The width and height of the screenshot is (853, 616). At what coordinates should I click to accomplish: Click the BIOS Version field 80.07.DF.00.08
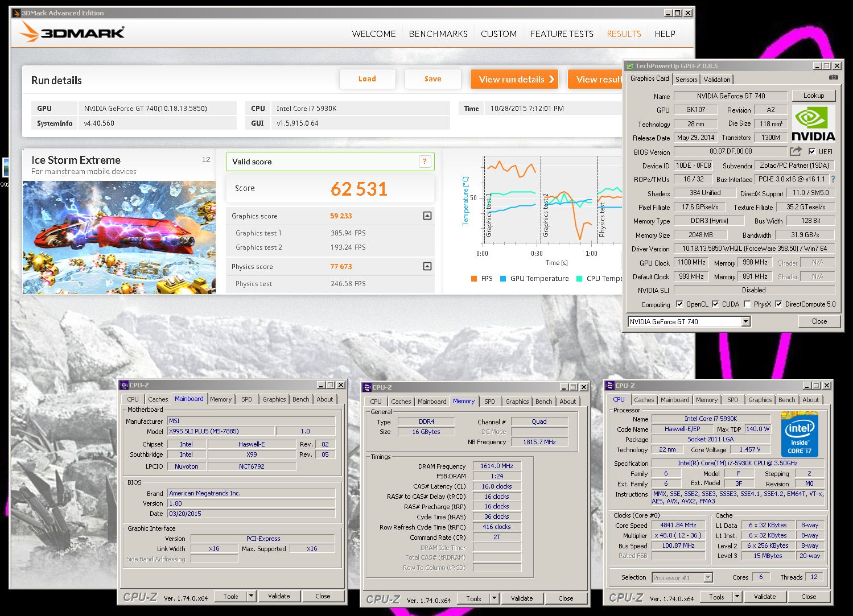coord(731,151)
